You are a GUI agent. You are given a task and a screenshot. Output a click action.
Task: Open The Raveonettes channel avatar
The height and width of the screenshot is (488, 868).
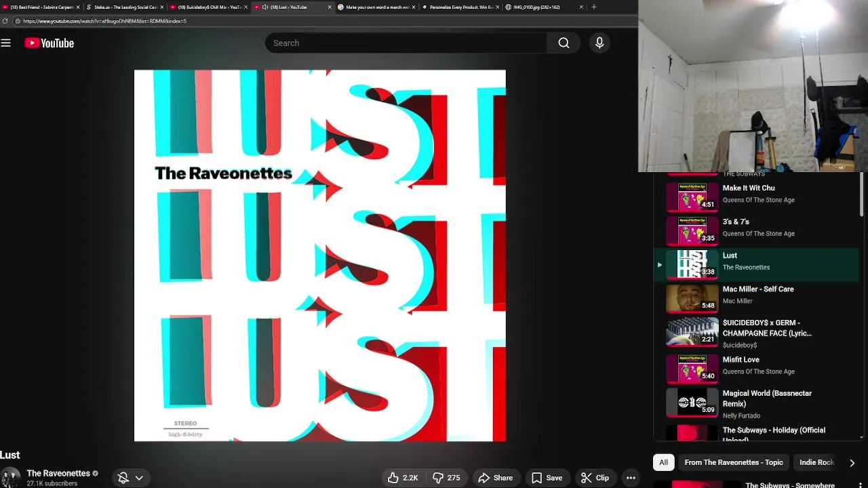(x=10, y=477)
